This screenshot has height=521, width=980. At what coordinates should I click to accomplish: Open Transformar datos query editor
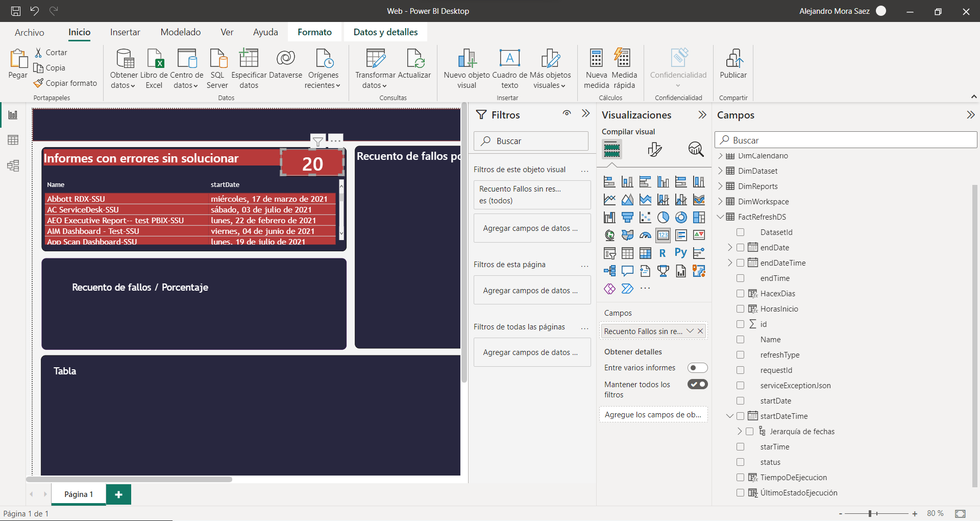pyautogui.click(x=375, y=59)
